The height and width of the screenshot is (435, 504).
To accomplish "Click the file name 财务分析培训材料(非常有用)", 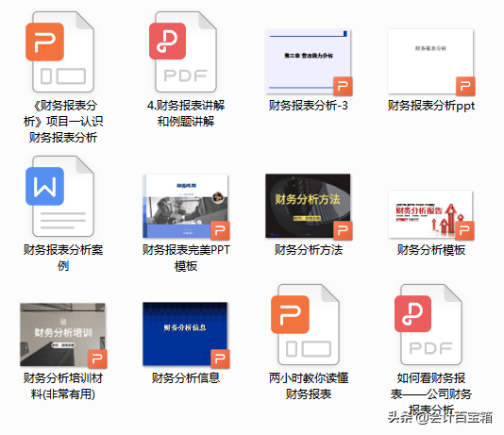I will [x=63, y=386].
